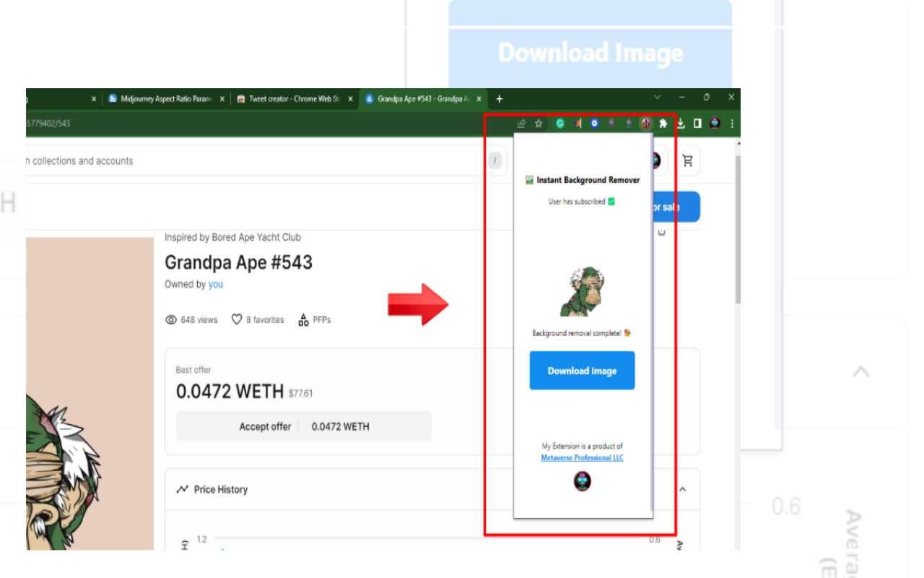Click Download Image button in popup
Viewport: 924px width, 578px height.
point(582,371)
